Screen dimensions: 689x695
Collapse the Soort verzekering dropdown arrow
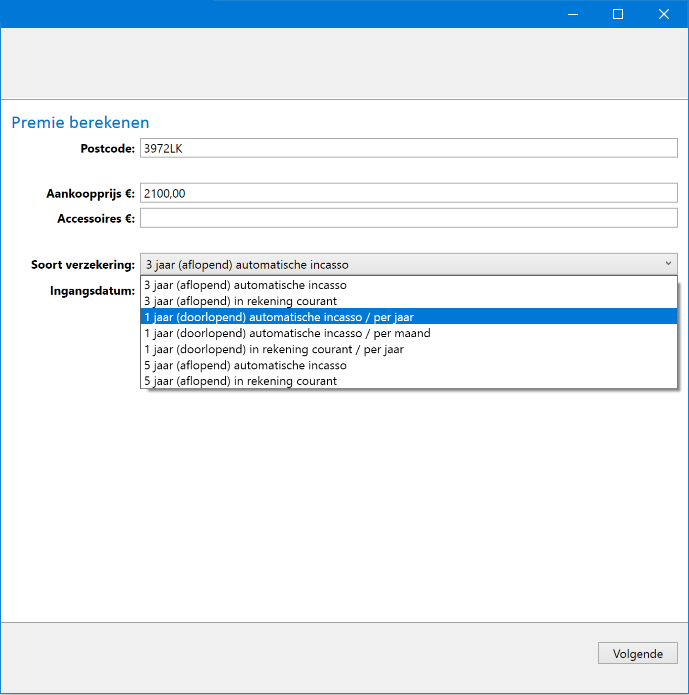click(x=668, y=264)
